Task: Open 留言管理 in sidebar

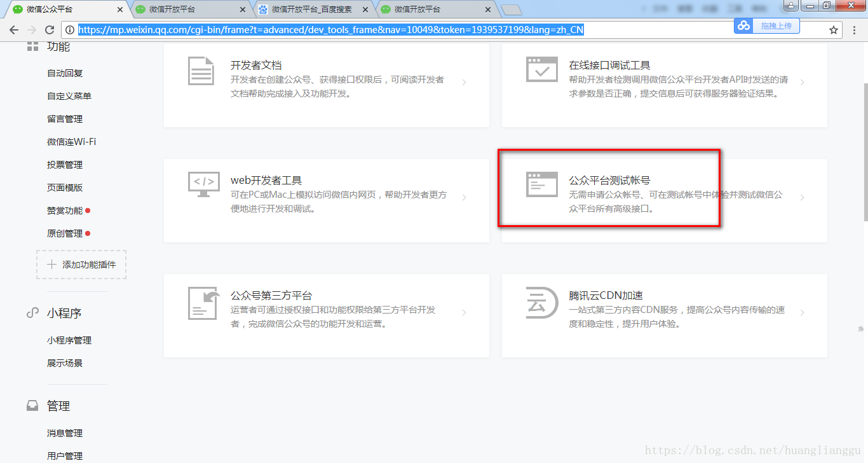Action: coord(65,119)
